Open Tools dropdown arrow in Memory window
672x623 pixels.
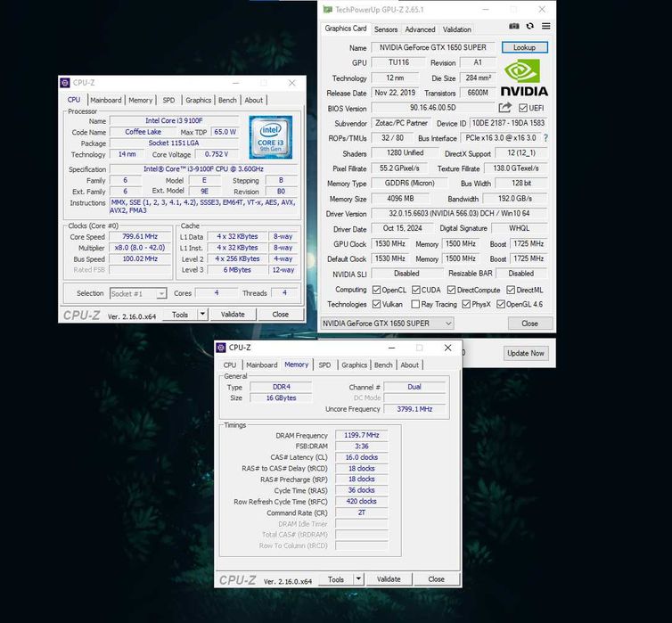(x=358, y=578)
